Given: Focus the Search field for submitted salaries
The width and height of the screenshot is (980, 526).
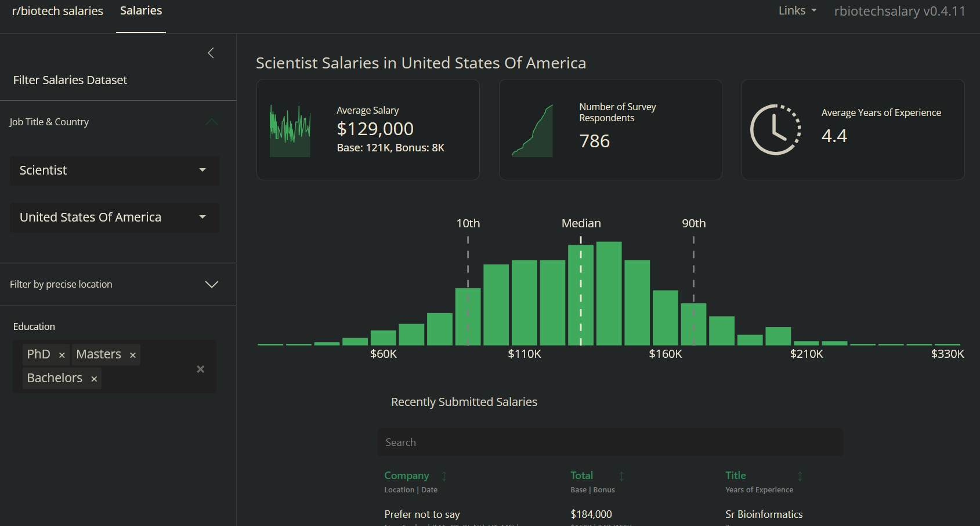Looking at the screenshot, I should 610,442.
